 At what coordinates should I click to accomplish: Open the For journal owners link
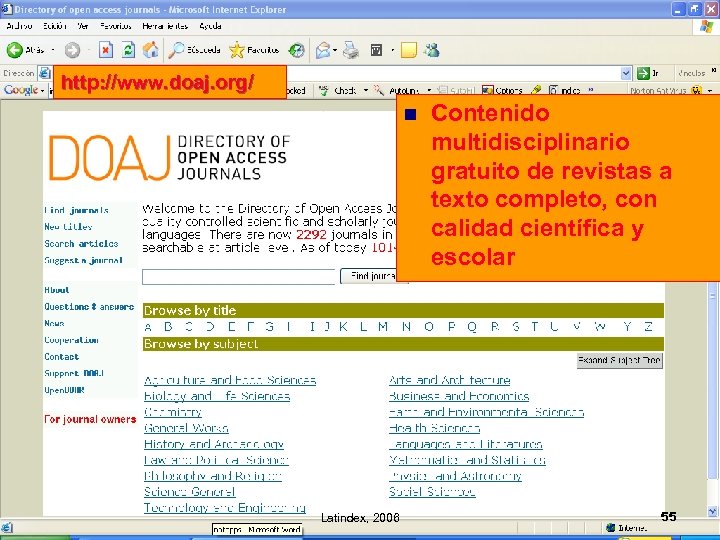pos(90,419)
